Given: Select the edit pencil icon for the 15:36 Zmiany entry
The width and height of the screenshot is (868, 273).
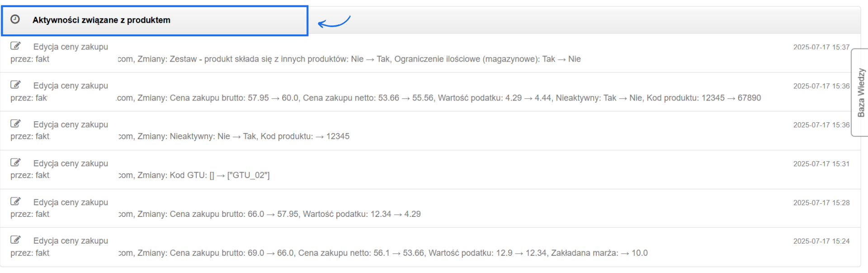Looking at the screenshot, I should 16,85.
